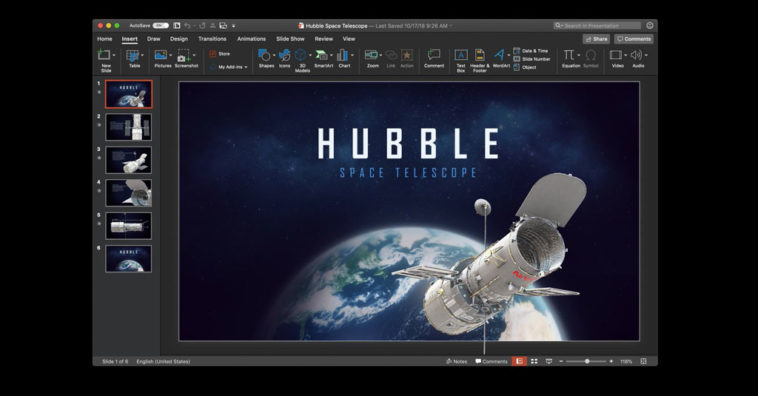Open the Shapes gallery

[x=266, y=59]
